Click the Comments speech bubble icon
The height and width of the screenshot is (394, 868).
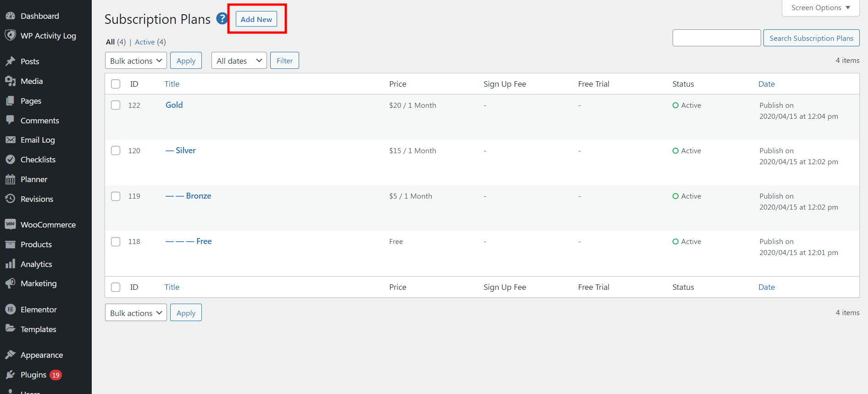pos(10,120)
